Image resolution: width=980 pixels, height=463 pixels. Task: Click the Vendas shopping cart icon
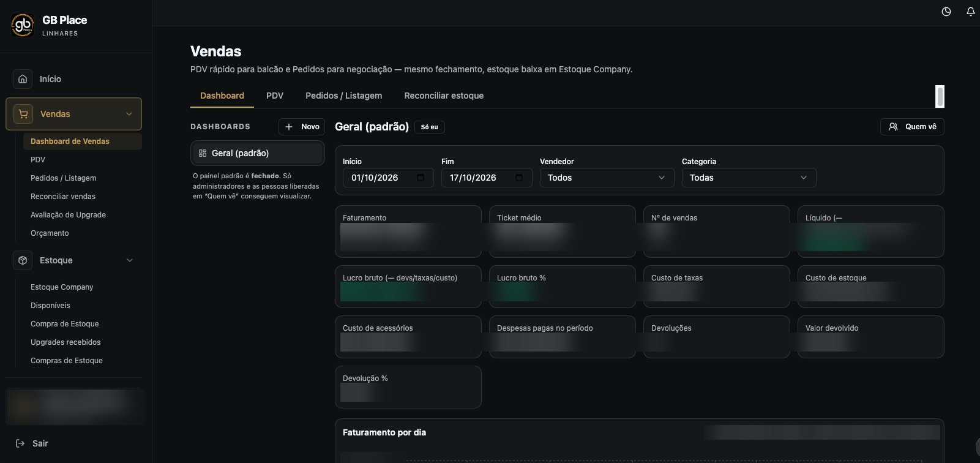point(23,114)
